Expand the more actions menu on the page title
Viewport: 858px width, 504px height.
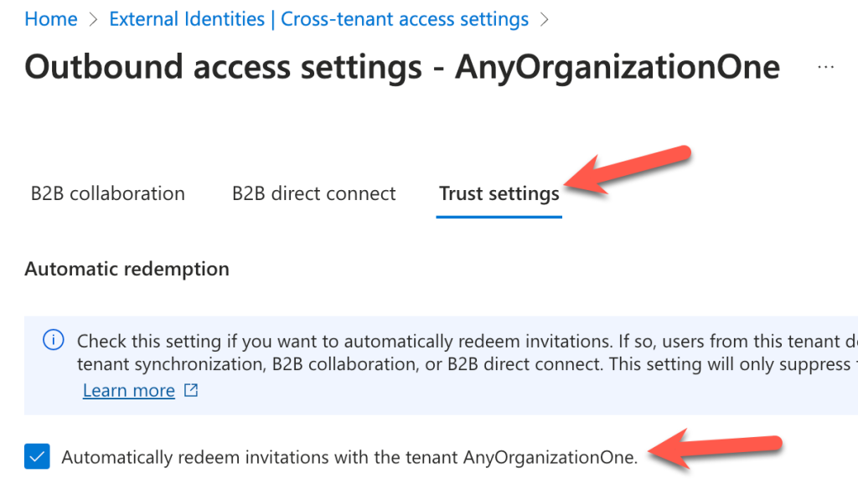point(825,67)
